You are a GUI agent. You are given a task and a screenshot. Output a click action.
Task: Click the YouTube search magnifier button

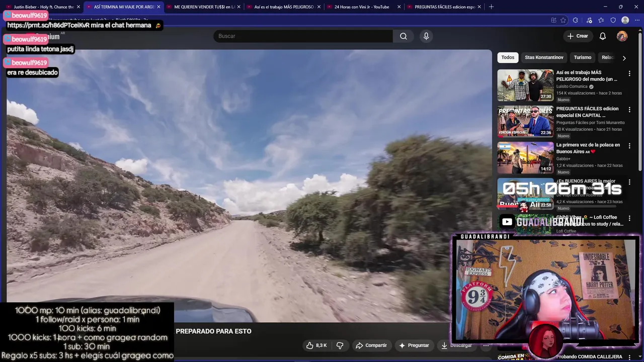[x=403, y=36]
